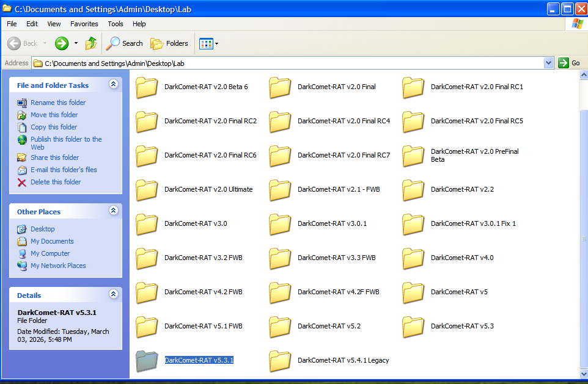The width and height of the screenshot is (588, 384).
Task: Click the My Computer icon in Other Places
Action: [x=22, y=253]
